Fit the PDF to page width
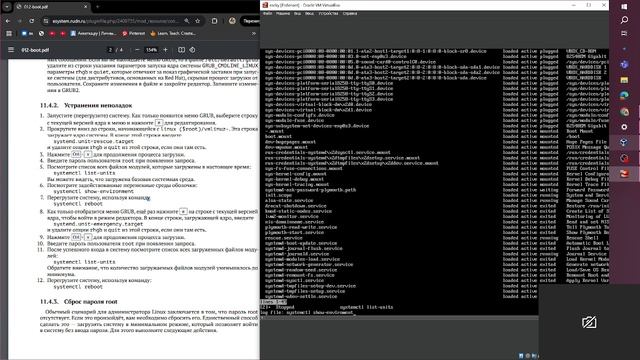 [x=181, y=50]
